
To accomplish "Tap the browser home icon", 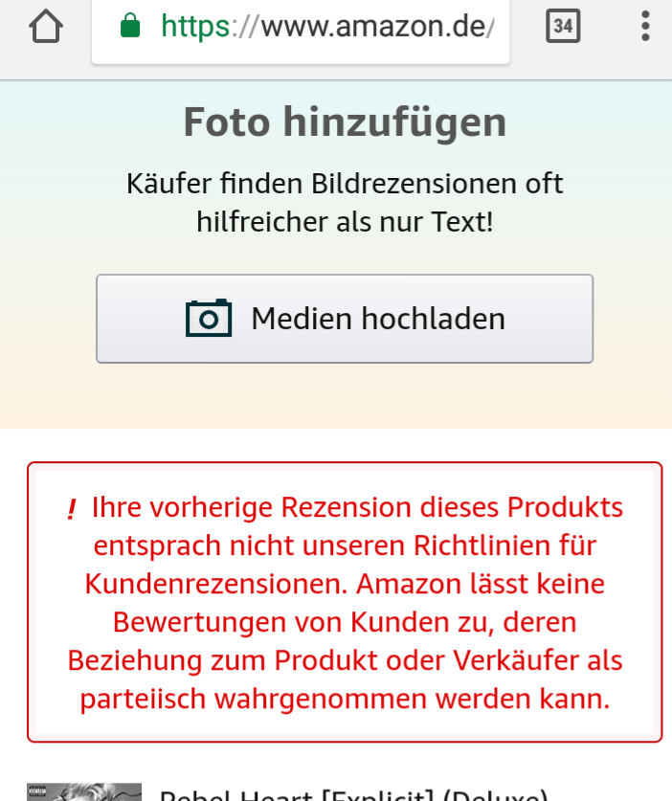I will tap(46, 27).
